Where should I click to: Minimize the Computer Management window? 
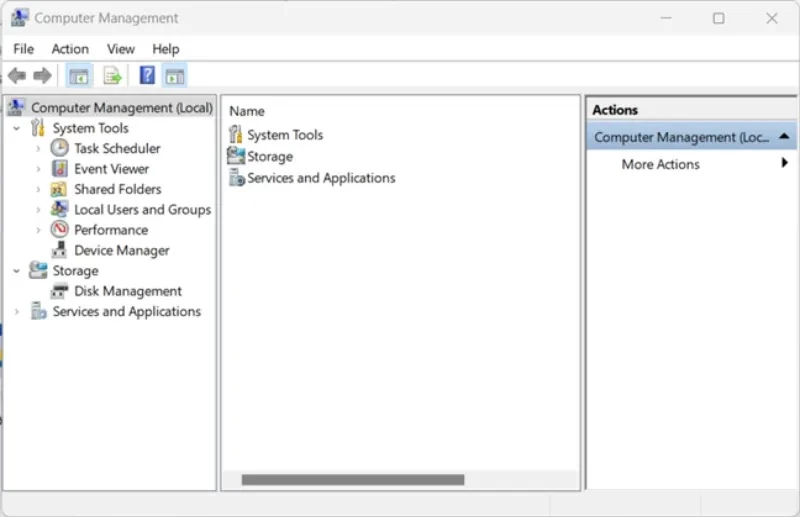666,18
